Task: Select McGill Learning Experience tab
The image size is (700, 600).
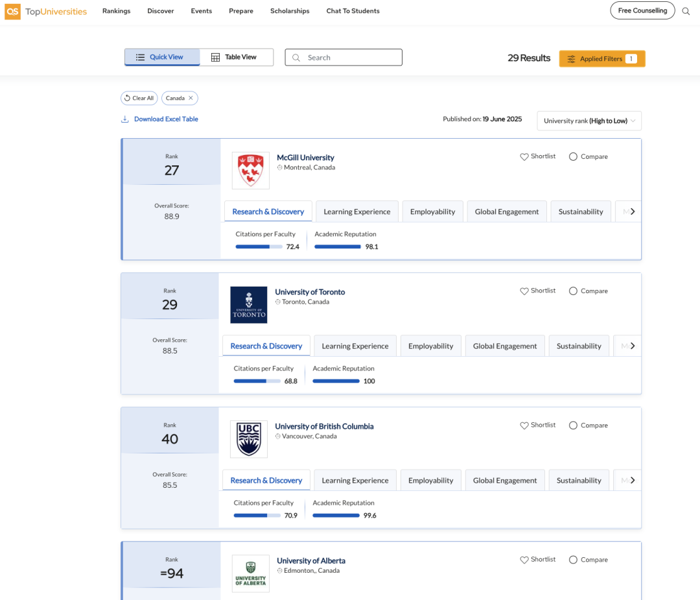Action: click(357, 211)
